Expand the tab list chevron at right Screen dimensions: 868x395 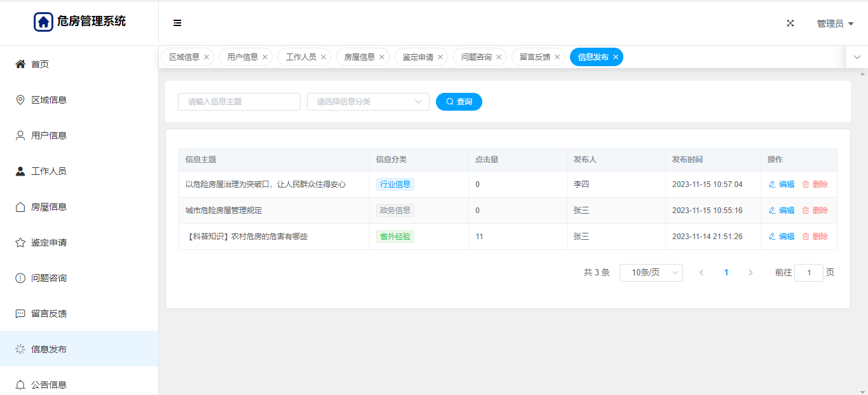[857, 57]
